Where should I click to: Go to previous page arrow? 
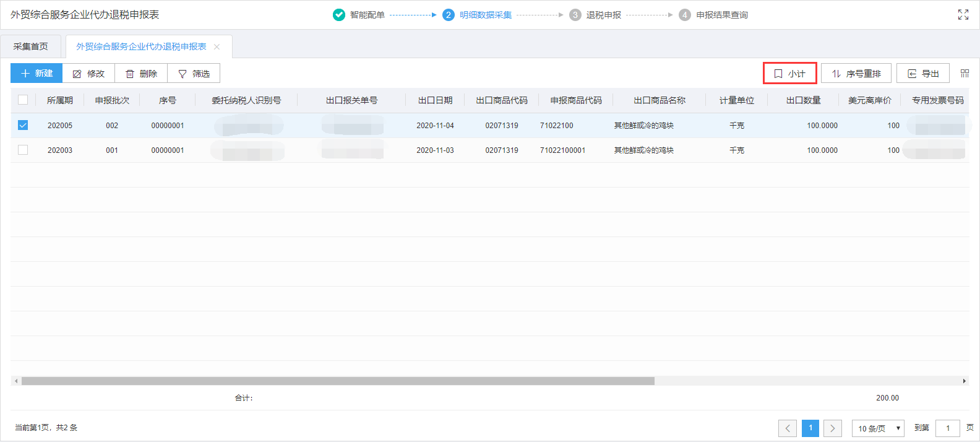(x=787, y=428)
